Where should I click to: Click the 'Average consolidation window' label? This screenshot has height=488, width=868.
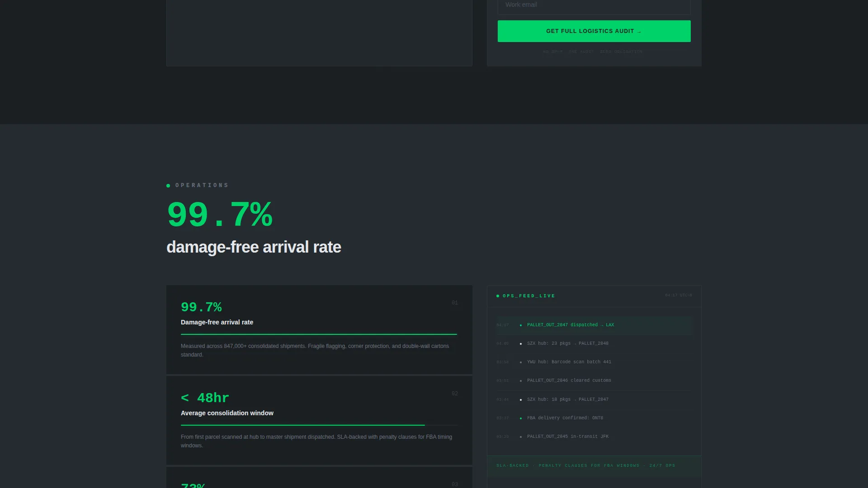point(227,413)
